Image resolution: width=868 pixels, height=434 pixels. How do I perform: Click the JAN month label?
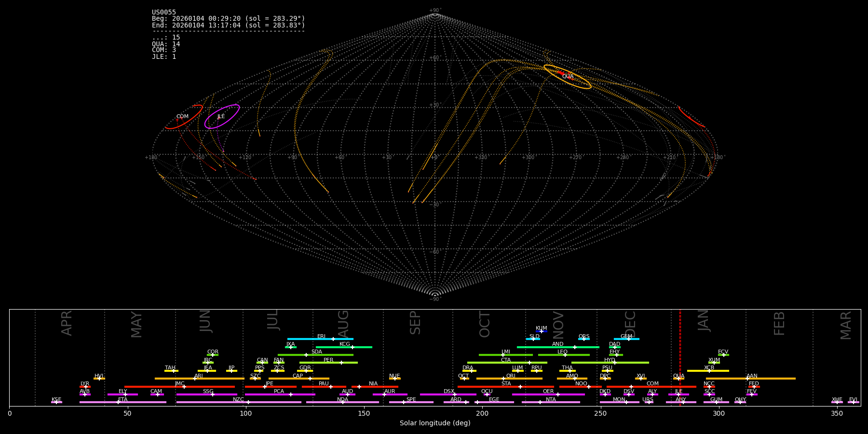pyautogui.click(x=704, y=321)
